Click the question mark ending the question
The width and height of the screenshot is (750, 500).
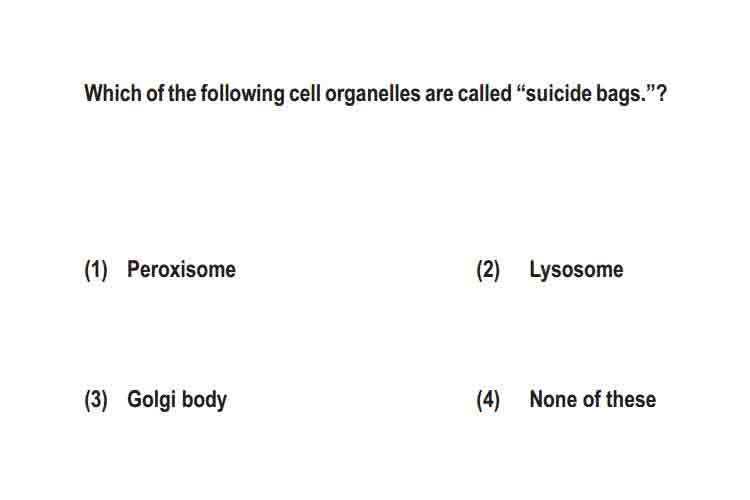point(661,93)
